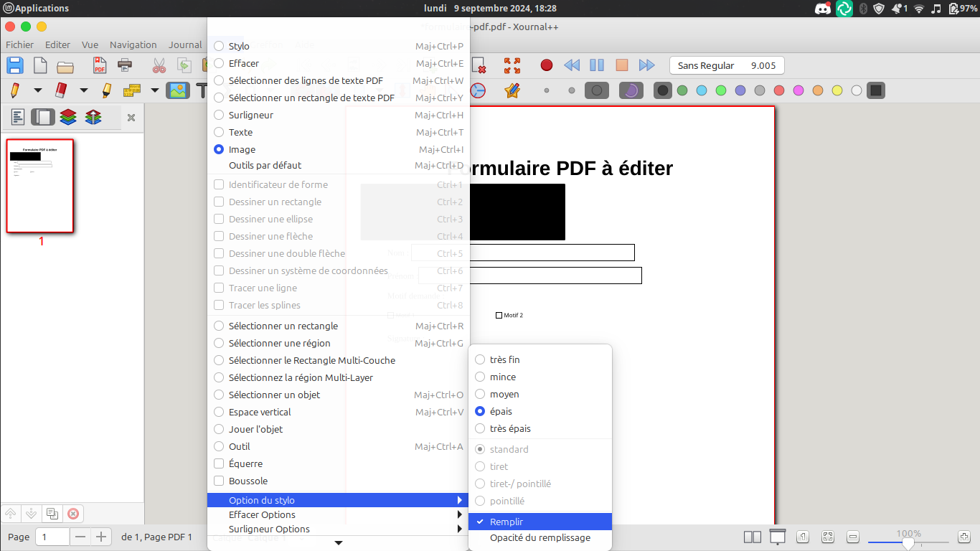Image resolution: width=980 pixels, height=551 pixels.
Task: Click the Sans Regular font button
Action: [726, 65]
